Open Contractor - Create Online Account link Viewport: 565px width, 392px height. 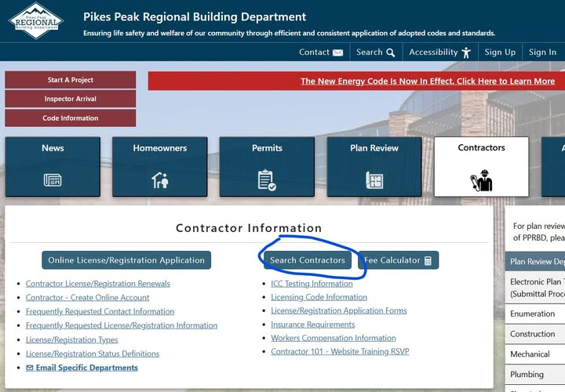pyautogui.click(x=87, y=298)
